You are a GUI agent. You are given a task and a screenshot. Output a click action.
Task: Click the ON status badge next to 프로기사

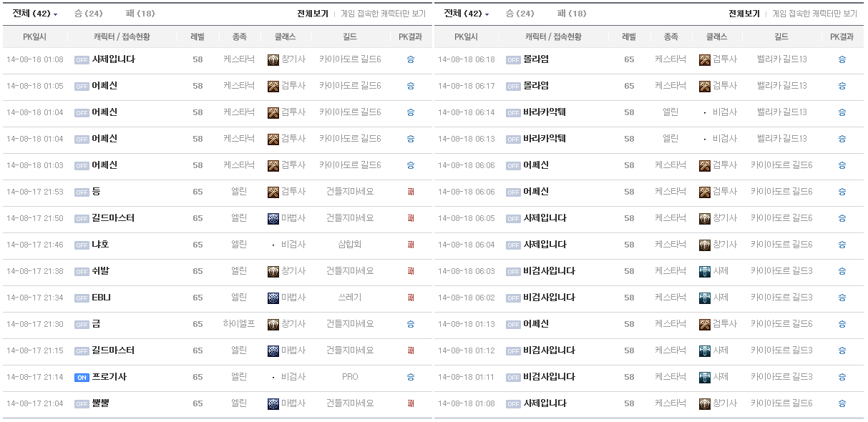tap(82, 378)
